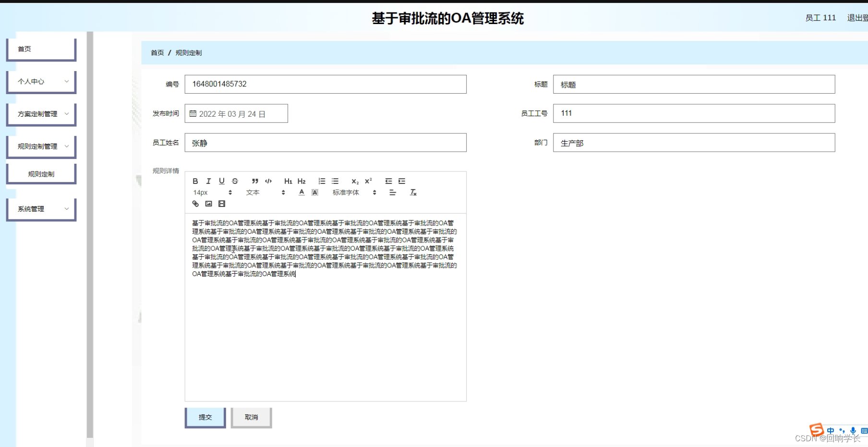This screenshot has height=447, width=868.
Task: Insert a video into rule details
Action: [x=221, y=204]
